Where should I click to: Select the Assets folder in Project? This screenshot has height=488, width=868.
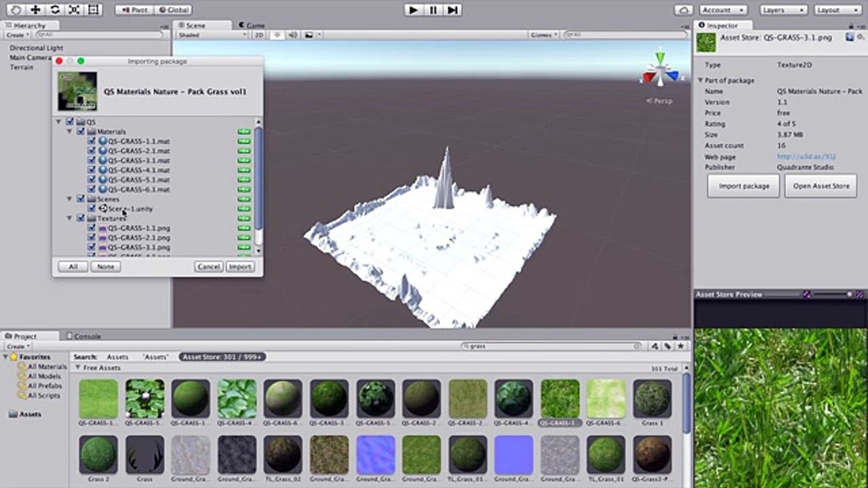click(25, 414)
